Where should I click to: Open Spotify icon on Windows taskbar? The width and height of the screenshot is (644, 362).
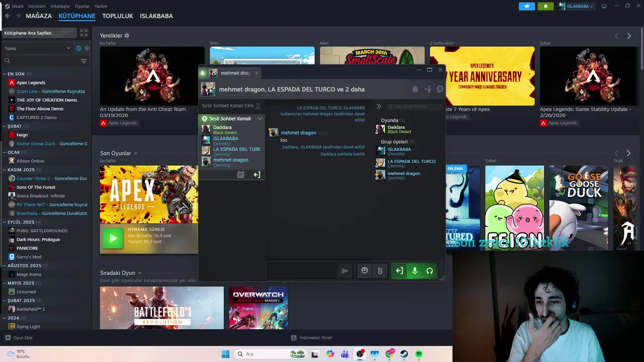419,354
